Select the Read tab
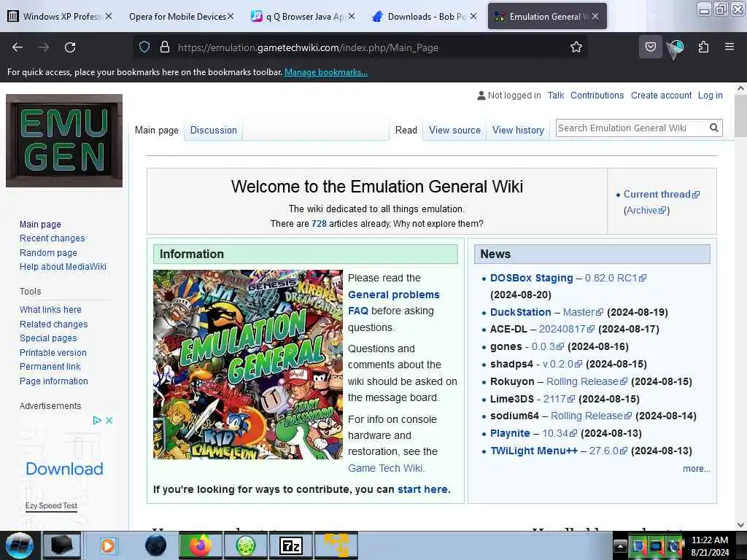Image resolution: width=747 pixels, height=560 pixels. coord(406,130)
